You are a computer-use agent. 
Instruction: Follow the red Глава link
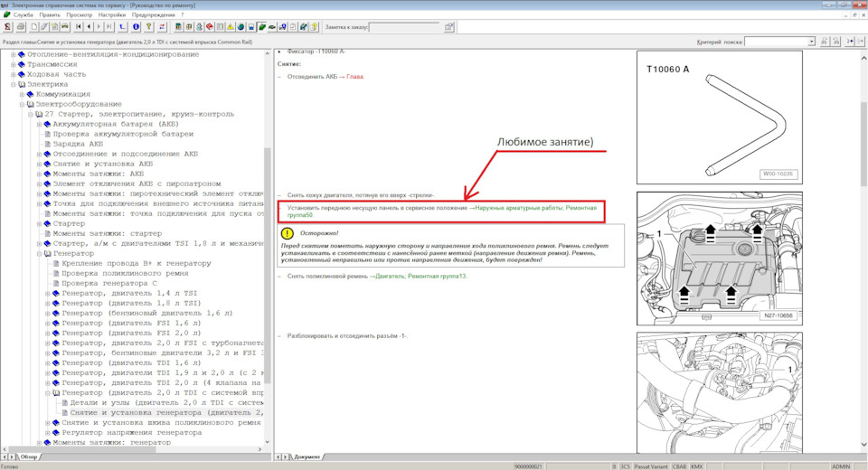click(355, 77)
